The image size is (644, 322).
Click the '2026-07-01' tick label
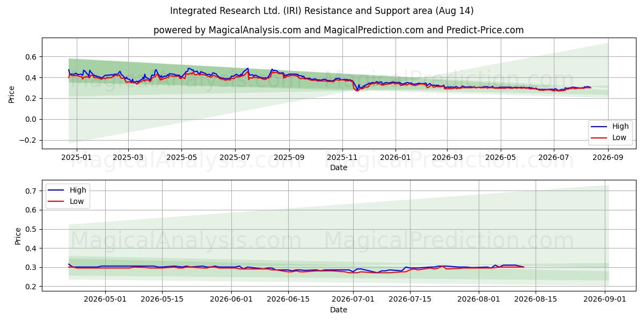point(354,299)
